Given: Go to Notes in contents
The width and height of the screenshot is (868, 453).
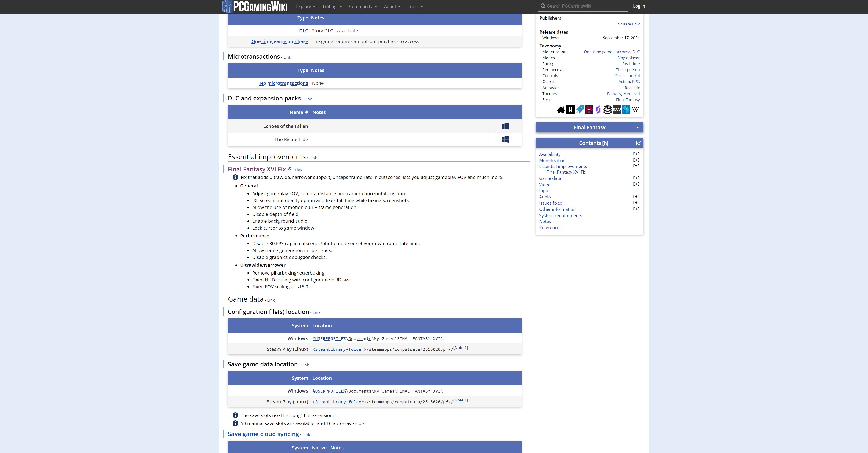Looking at the screenshot, I should [x=545, y=221].
